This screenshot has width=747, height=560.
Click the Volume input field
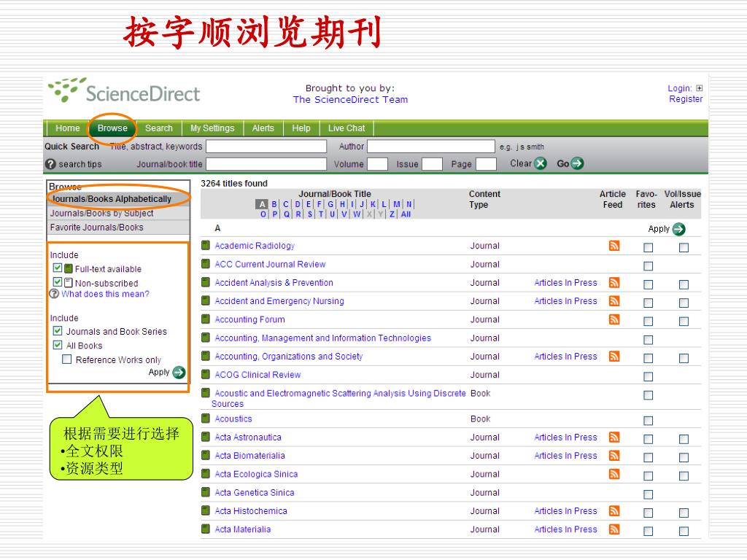377,164
